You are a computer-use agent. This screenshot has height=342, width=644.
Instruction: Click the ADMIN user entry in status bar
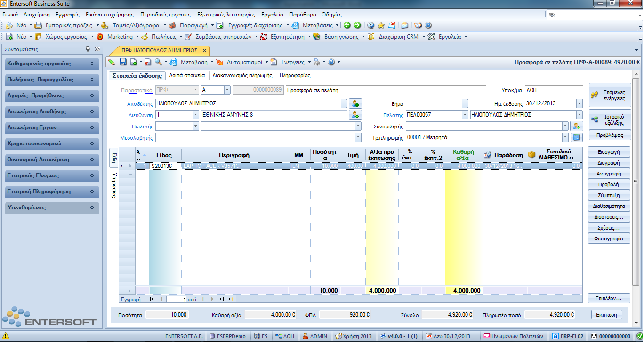click(315, 336)
